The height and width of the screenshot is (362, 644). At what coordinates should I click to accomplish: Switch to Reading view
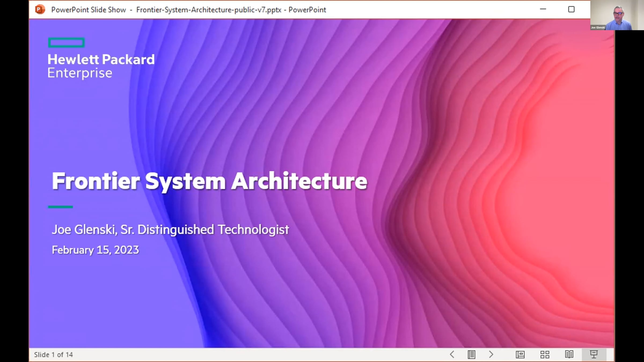click(569, 354)
